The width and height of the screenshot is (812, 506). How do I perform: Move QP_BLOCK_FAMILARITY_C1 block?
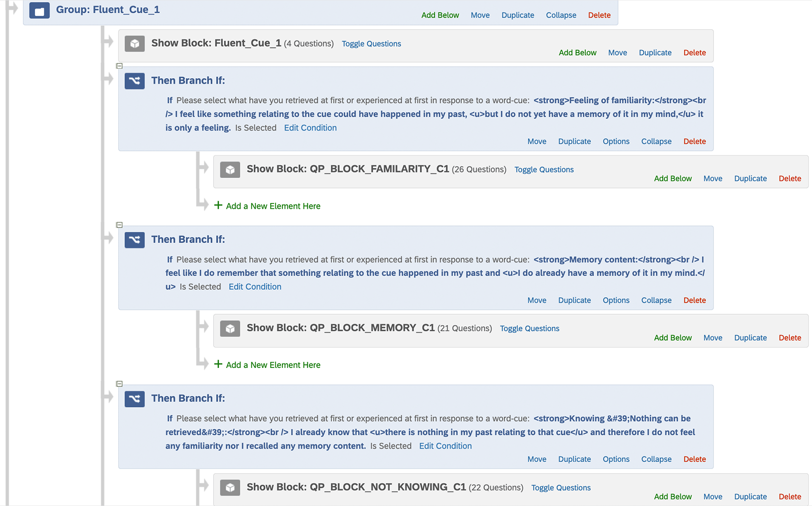tap(713, 179)
